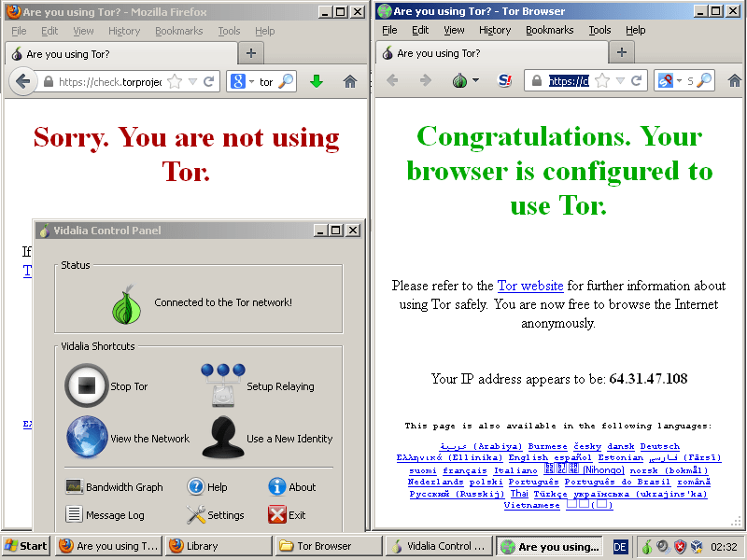
Task: Select Türkçe language link
Action: (x=550, y=494)
